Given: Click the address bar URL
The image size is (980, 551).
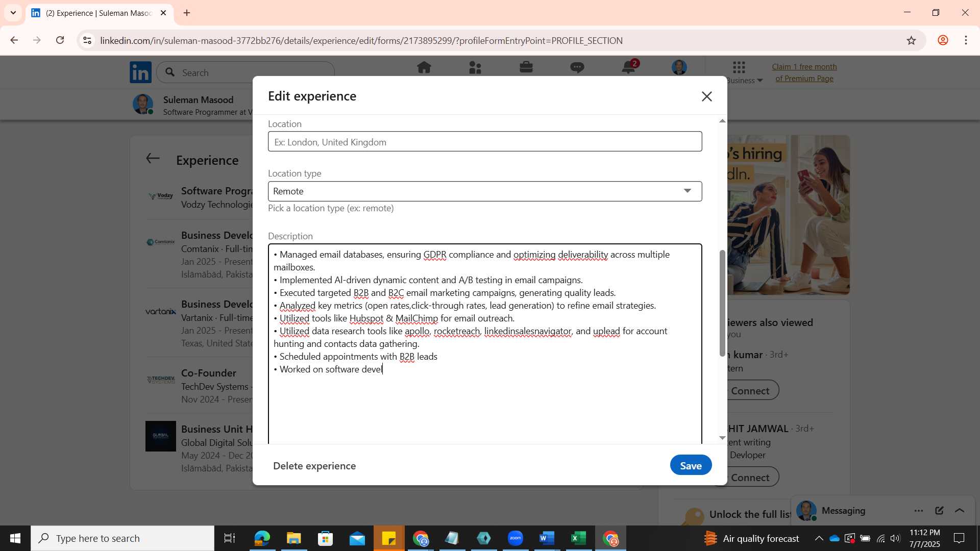Looking at the screenshot, I should point(361,40).
